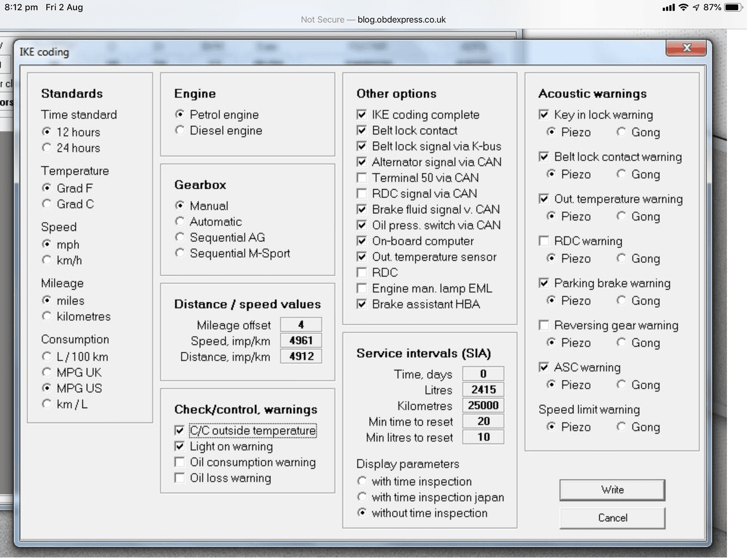The width and height of the screenshot is (747, 560).
Task: Select 'with time inspection' display parameter
Action: 362,481
